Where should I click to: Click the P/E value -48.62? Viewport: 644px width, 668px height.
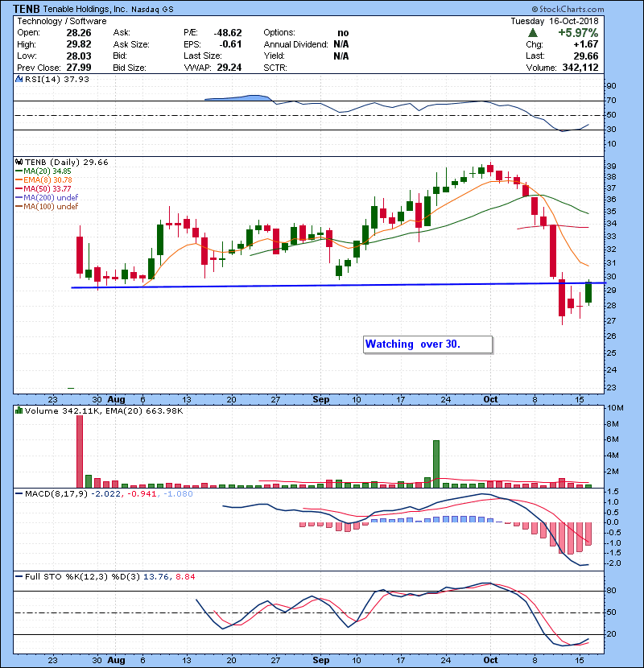click(x=228, y=33)
